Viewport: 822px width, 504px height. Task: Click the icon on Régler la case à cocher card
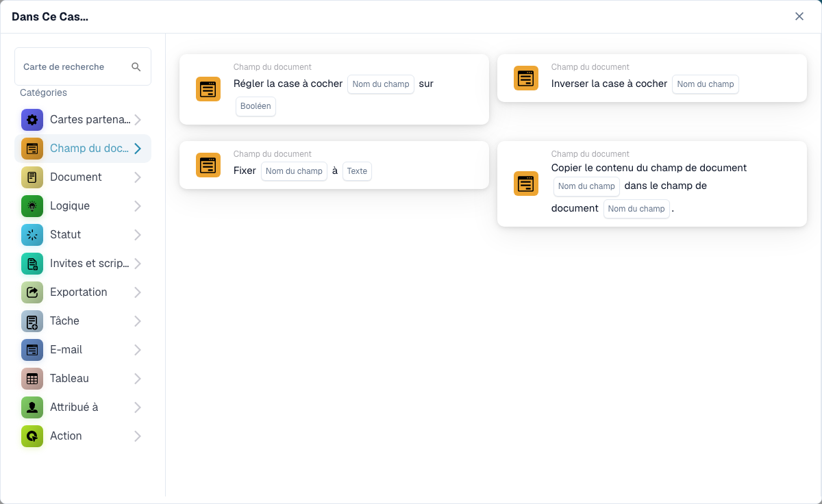[x=208, y=89]
